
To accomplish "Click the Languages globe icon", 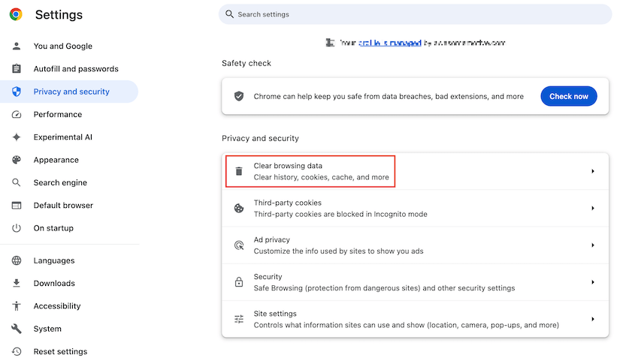I will 17,260.
